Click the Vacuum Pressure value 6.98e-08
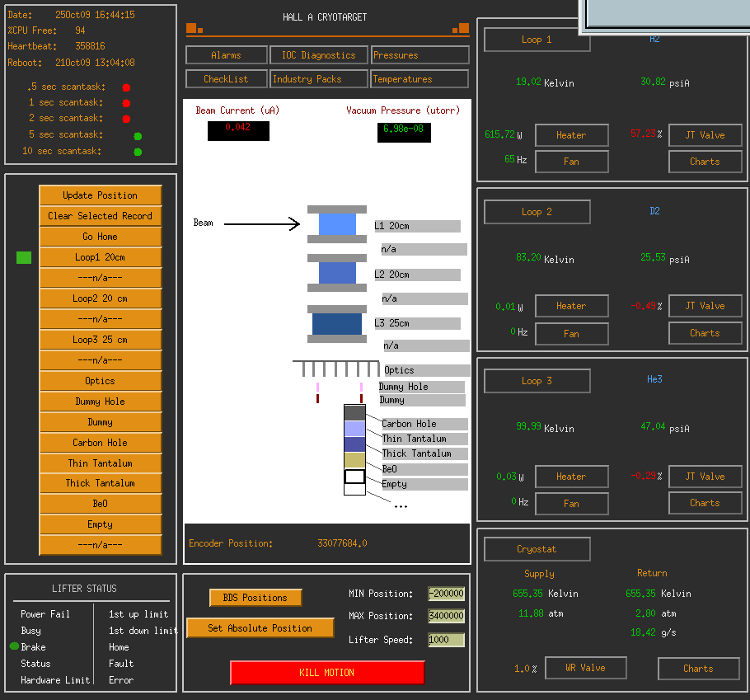The image size is (750, 700). click(404, 133)
